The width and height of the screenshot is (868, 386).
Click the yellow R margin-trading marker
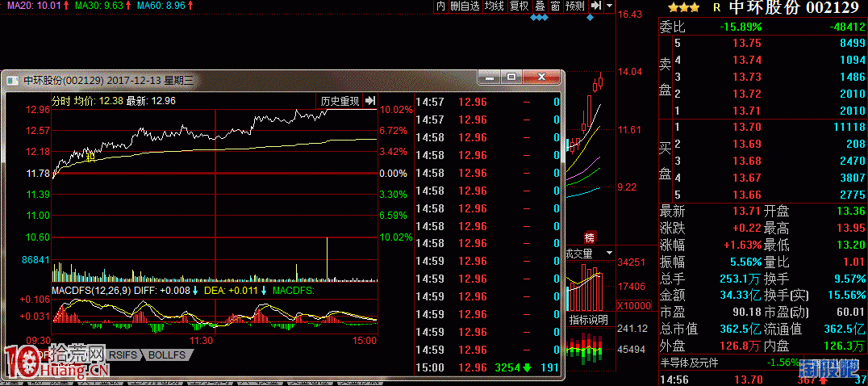coord(717,8)
